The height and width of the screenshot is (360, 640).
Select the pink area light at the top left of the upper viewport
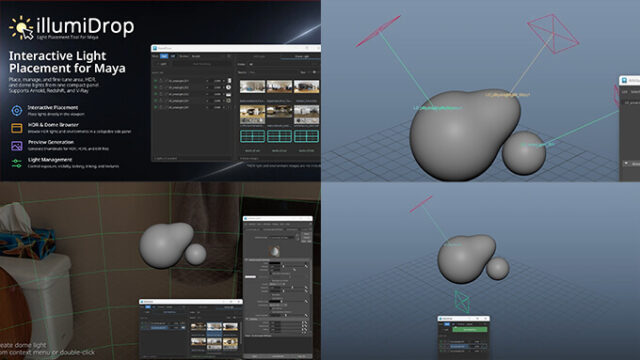click(378, 30)
